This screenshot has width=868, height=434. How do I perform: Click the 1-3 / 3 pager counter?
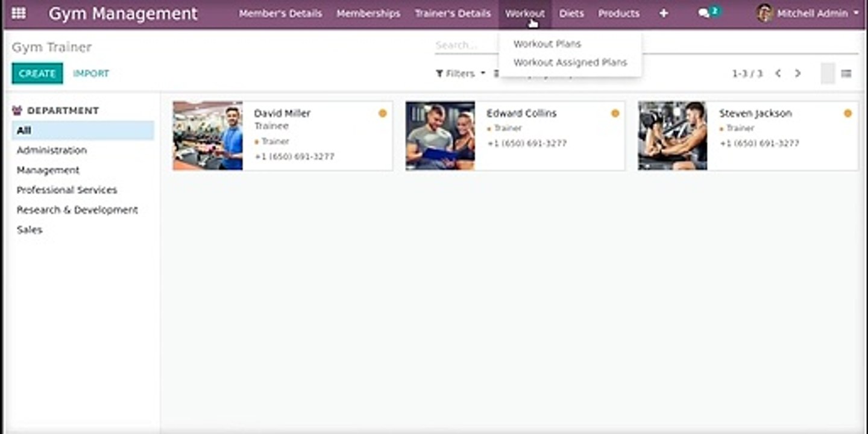pos(747,74)
